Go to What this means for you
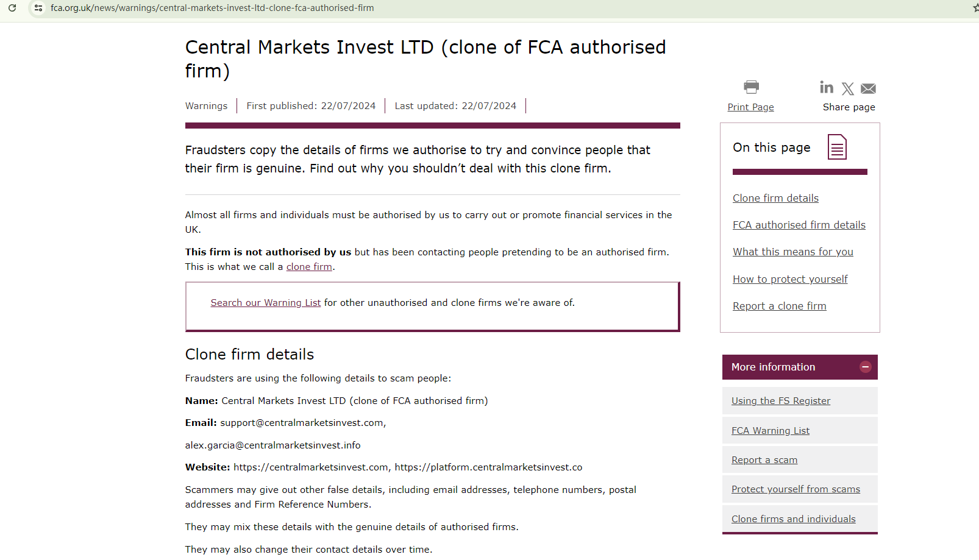Image resolution: width=979 pixels, height=560 pixels. tap(792, 252)
